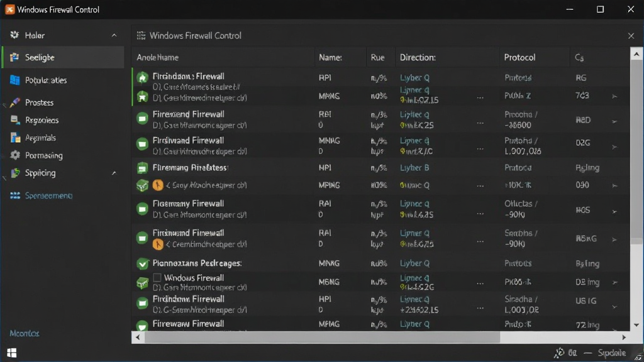
Task: Click the Spdaile status bar label
Action: (611, 353)
